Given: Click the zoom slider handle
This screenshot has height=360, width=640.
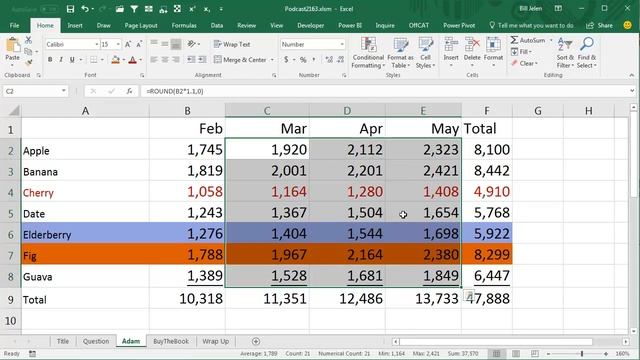Looking at the screenshot, I should point(582,354).
